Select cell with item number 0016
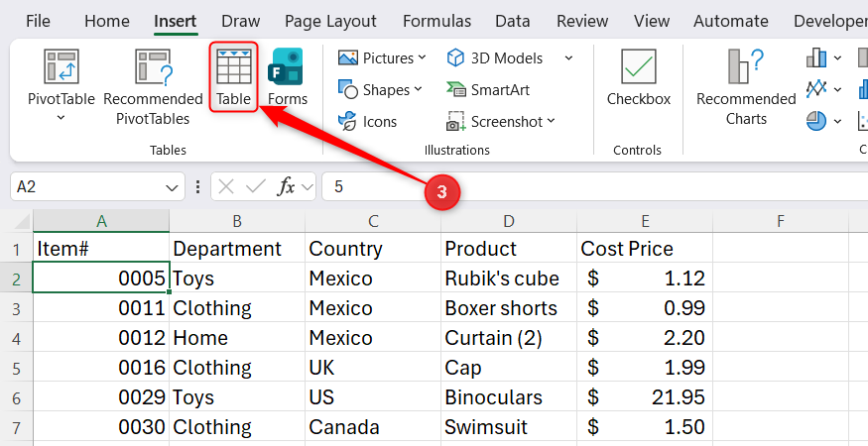This screenshot has height=446, width=868. [101, 368]
